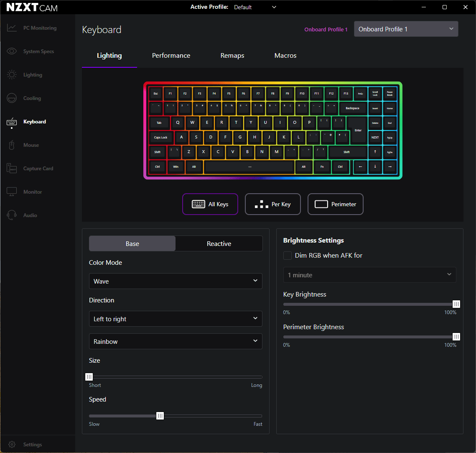Select the Mouse icon in sidebar
This screenshot has height=453, width=476.
coord(12,145)
